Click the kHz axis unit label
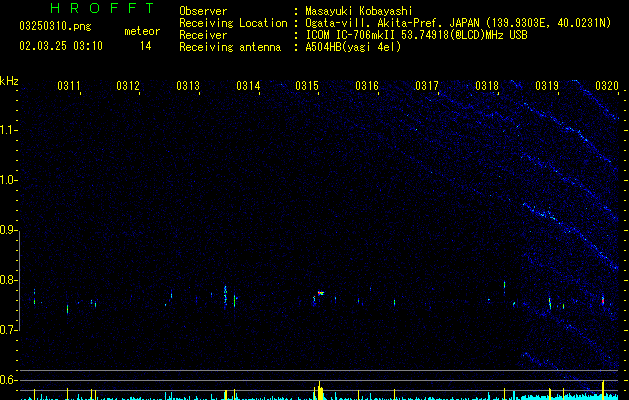Screen dimensions: 629x400 coord(9,81)
